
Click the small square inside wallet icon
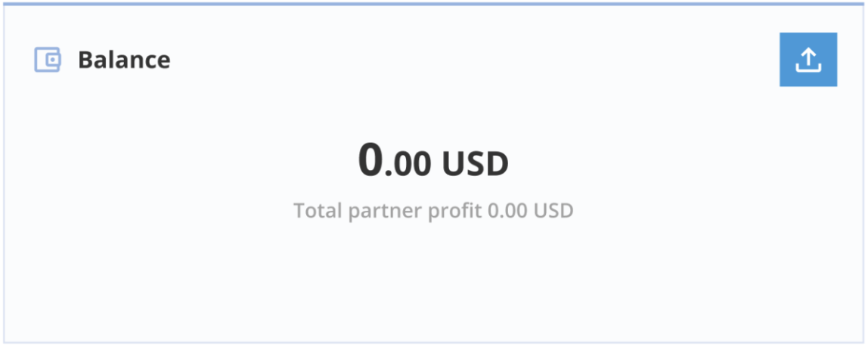53,60
